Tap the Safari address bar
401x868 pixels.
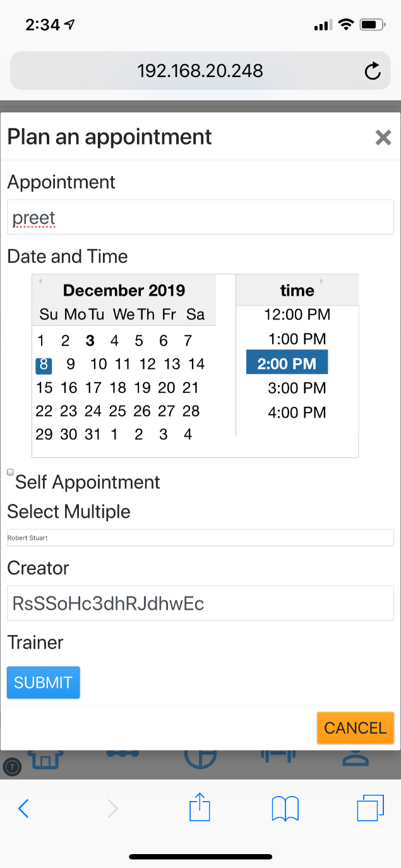coord(200,71)
